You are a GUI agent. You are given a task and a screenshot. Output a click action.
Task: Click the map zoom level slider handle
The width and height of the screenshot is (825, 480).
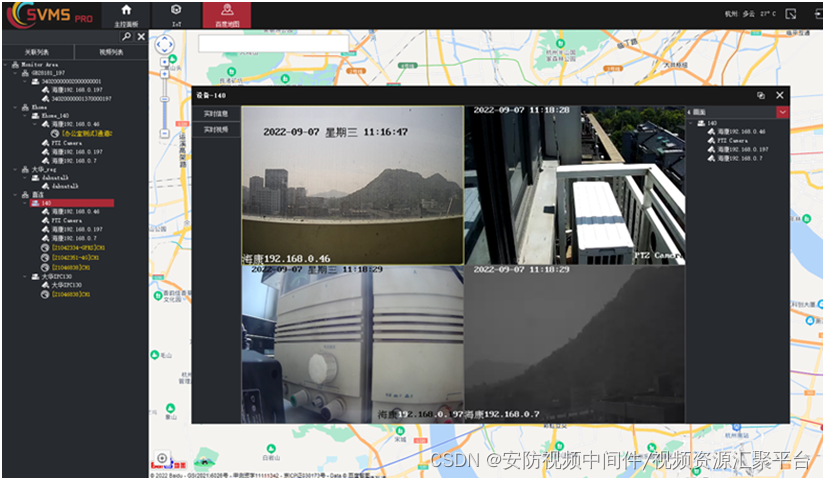point(165,99)
